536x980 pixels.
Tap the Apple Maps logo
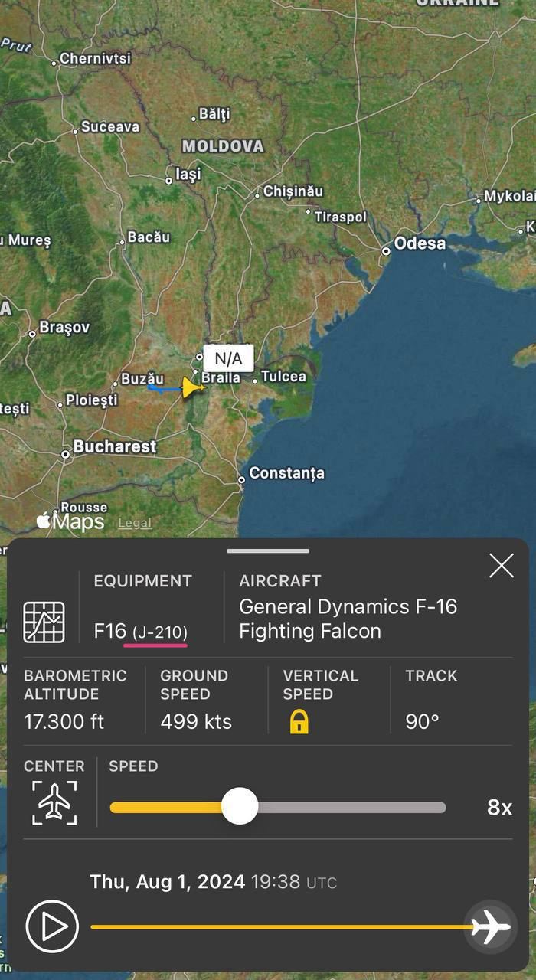pyautogui.click(x=70, y=522)
